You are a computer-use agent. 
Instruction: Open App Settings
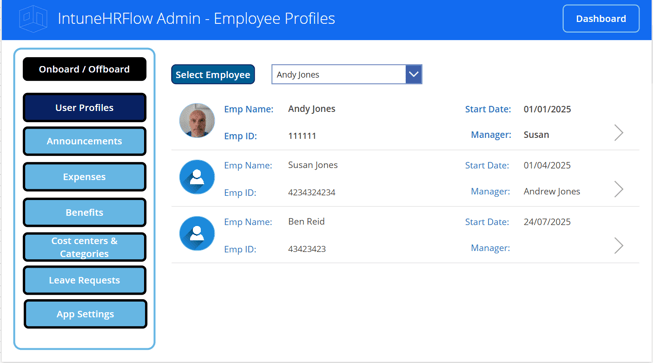tap(85, 314)
